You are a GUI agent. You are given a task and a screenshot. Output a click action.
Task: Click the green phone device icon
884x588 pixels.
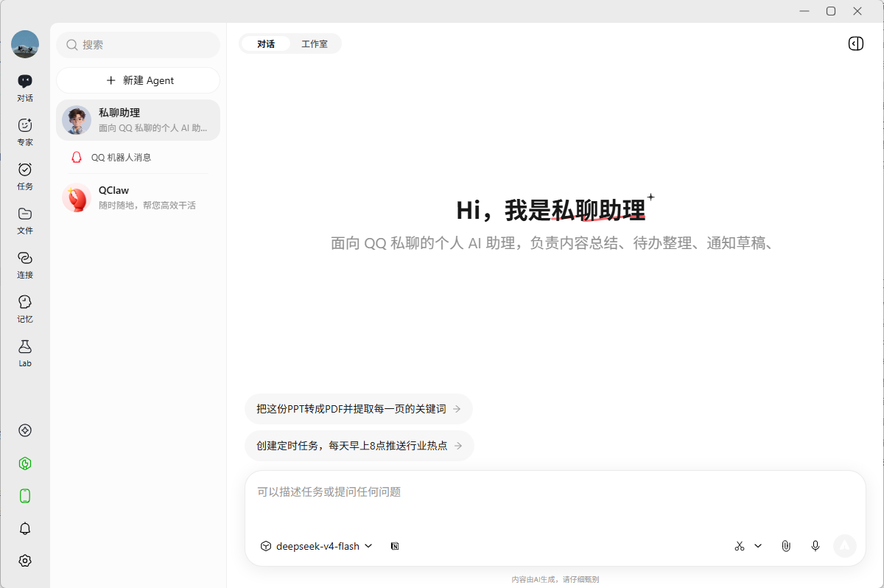[25, 496]
